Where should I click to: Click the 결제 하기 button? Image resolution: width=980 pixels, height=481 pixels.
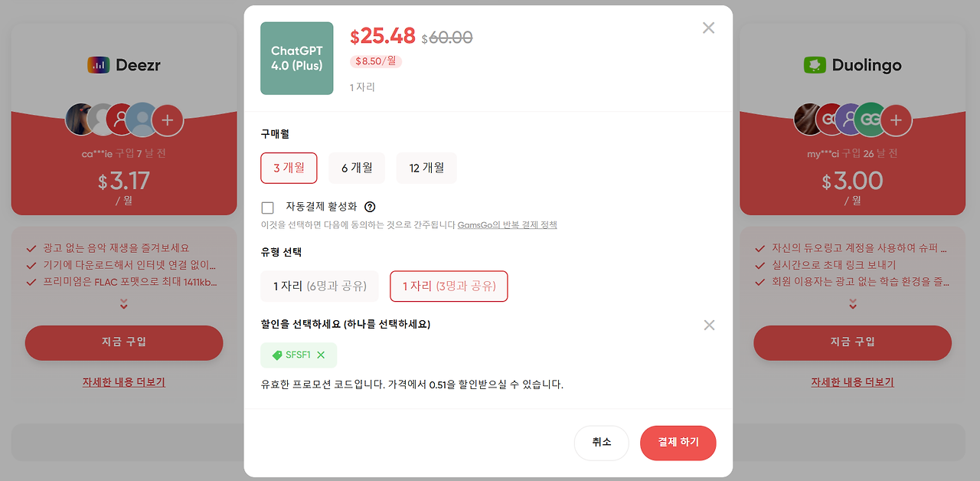click(678, 443)
